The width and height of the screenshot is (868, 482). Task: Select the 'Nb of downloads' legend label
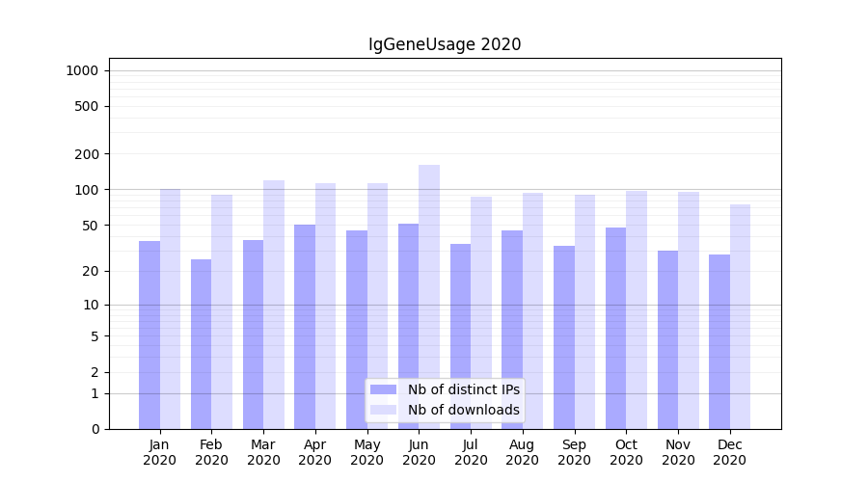tap(463, 410)
